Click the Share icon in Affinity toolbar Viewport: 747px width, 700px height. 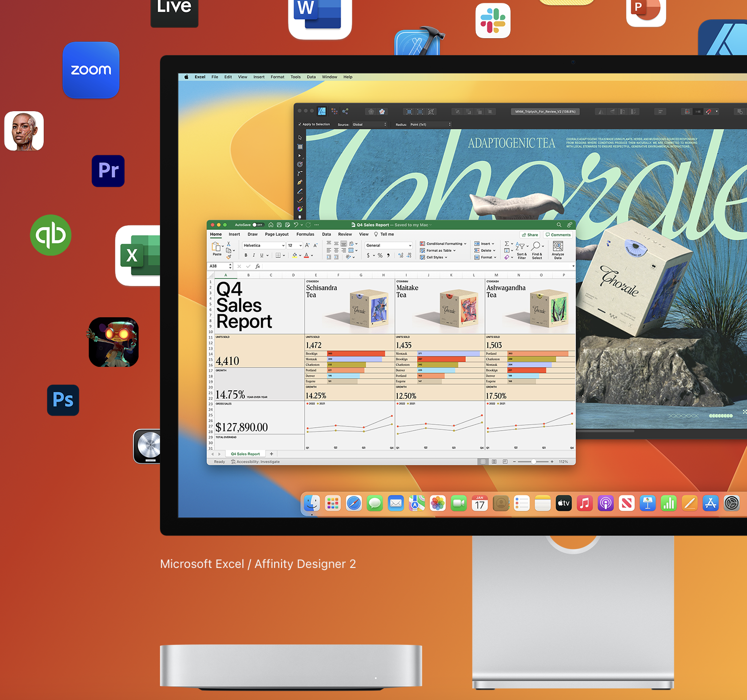coord(345,111)
